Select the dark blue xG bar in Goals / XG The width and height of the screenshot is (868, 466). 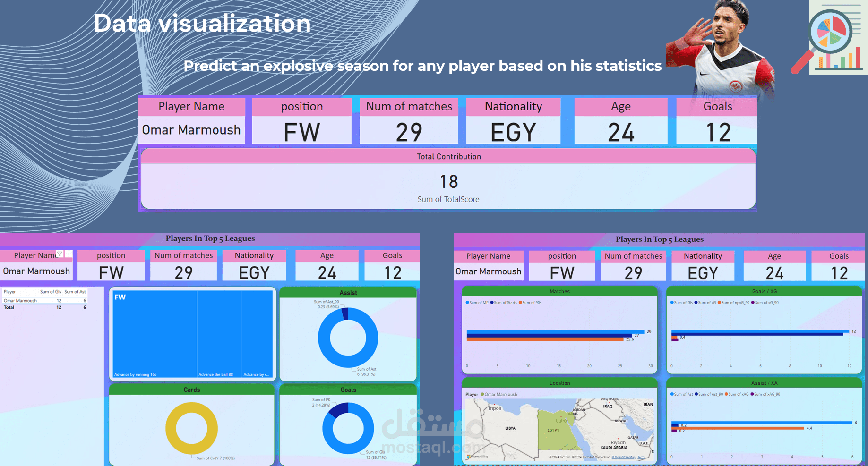[x=757, y=334]
